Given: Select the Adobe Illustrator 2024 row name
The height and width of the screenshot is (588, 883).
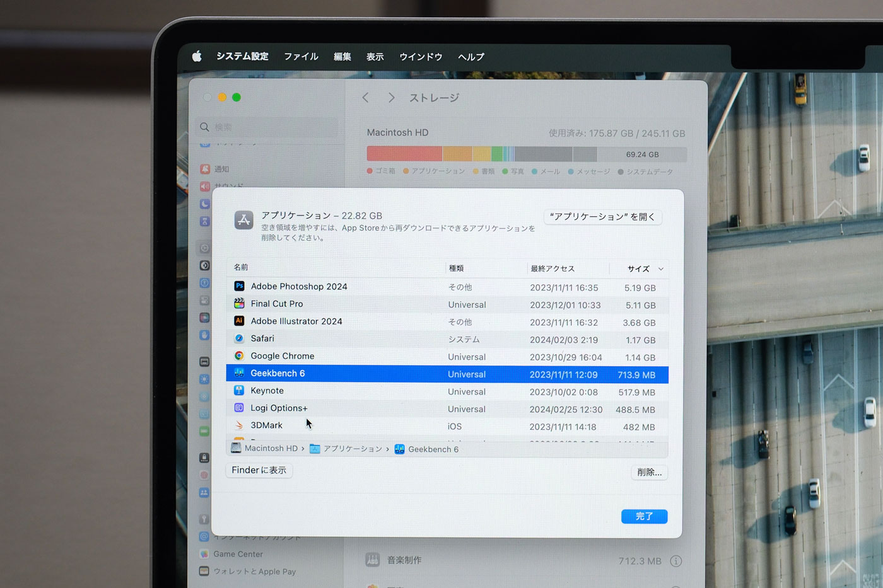Looking at the screenshot, I should pyautogui.click(x=296, y=321).
